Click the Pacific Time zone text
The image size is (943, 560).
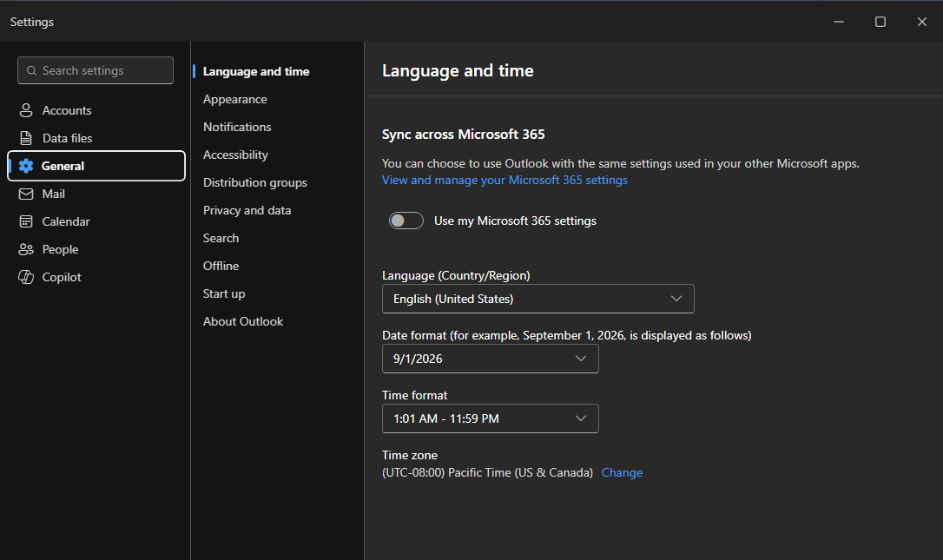point(487,472)
